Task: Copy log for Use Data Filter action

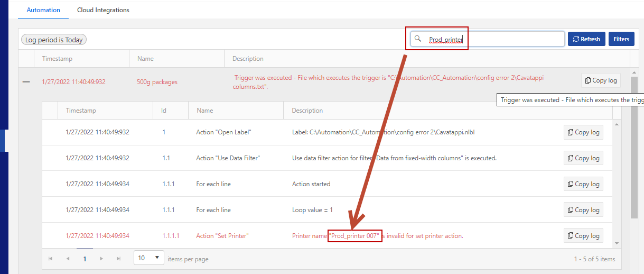Action: [x=583, y=158]
